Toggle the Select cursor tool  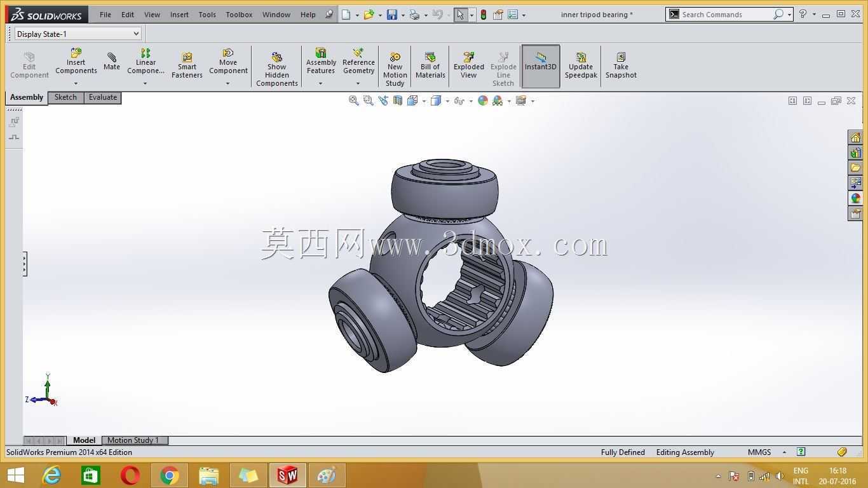461,15
